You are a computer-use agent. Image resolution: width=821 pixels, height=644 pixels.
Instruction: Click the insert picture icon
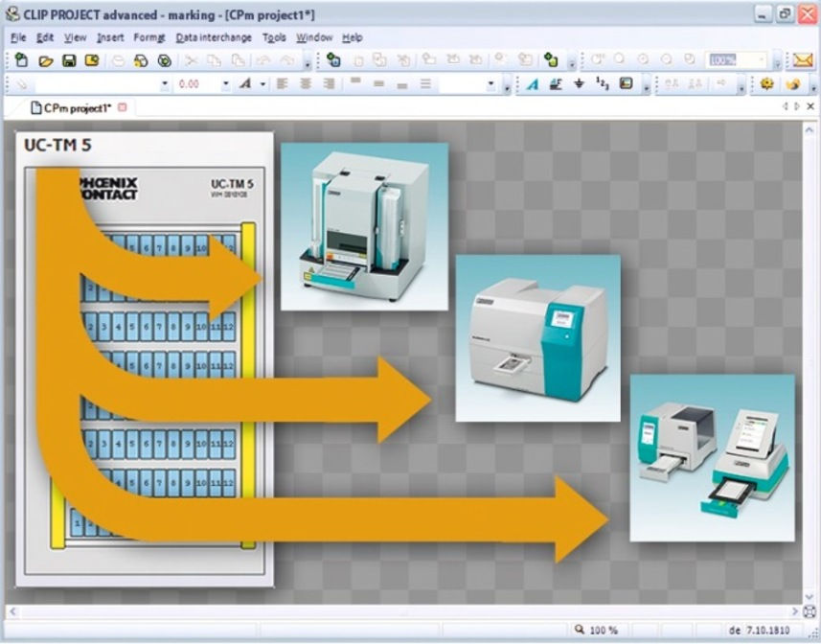[626, 83]
